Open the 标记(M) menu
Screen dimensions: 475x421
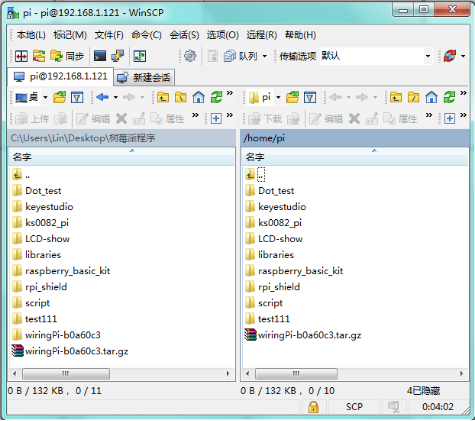pyautogui.click(x=70, y=35)
